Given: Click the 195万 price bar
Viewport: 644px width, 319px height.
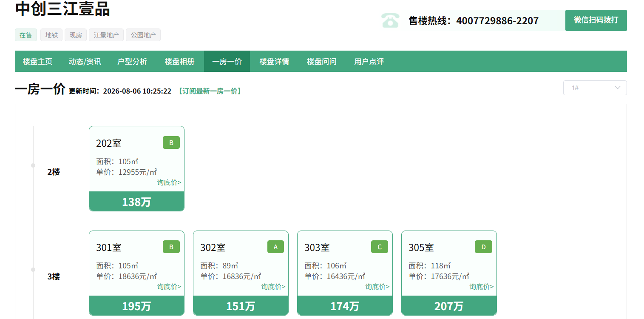Looking at the screenshot, I should [x=136, y=306].
